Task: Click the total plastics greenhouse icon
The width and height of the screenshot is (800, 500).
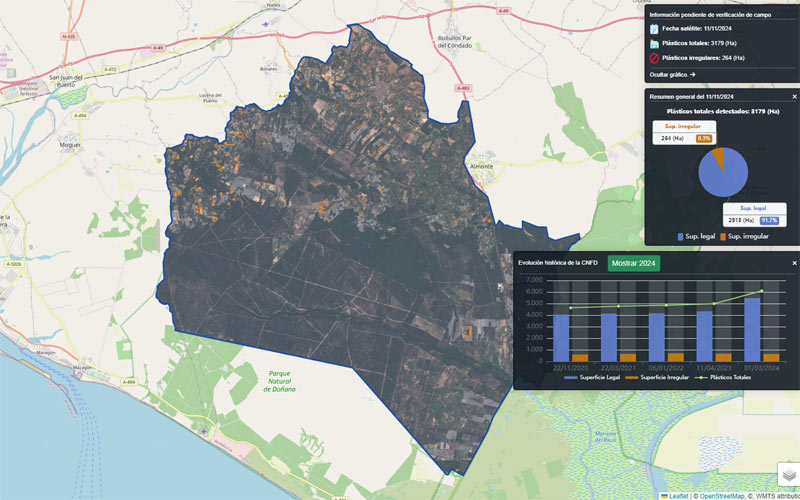Action: click(x=653, y=44)
